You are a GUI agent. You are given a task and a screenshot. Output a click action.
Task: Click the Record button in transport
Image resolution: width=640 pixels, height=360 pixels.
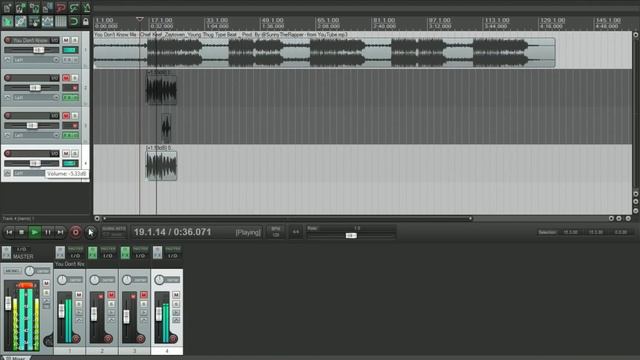76,232
